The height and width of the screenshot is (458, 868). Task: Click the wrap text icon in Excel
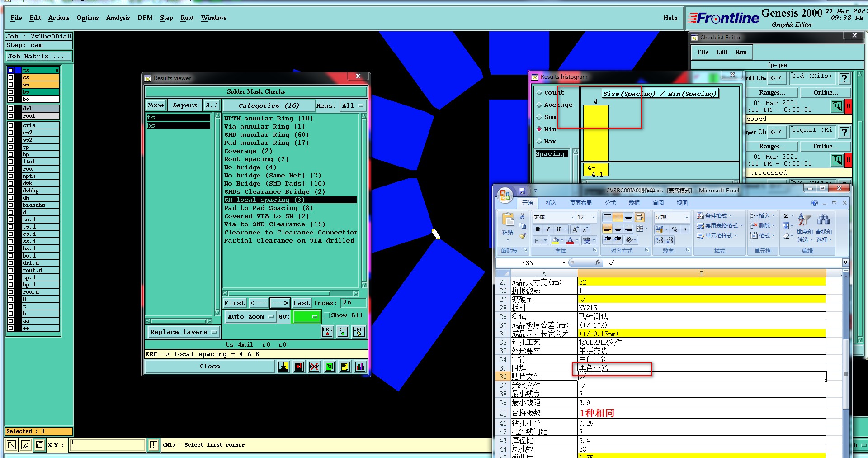pyautogui.click(x=639, y=218)
